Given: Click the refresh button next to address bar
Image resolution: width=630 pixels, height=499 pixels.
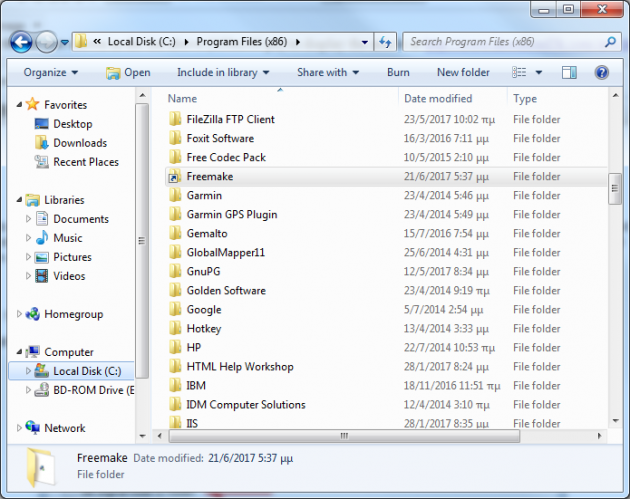Looking at the screenshot, I should click(x=385, y=42).
